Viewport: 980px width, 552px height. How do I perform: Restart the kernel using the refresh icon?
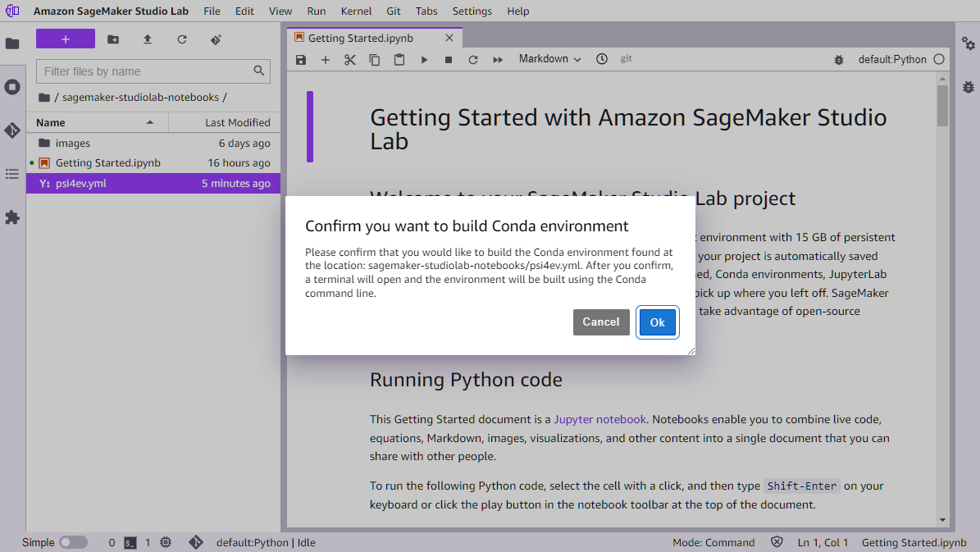point(473,58)
